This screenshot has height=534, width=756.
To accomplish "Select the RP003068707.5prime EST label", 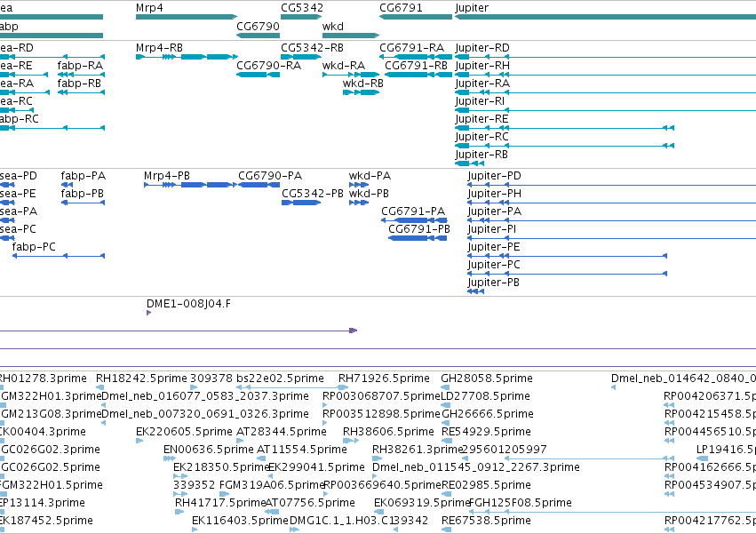I will point(381,396).
